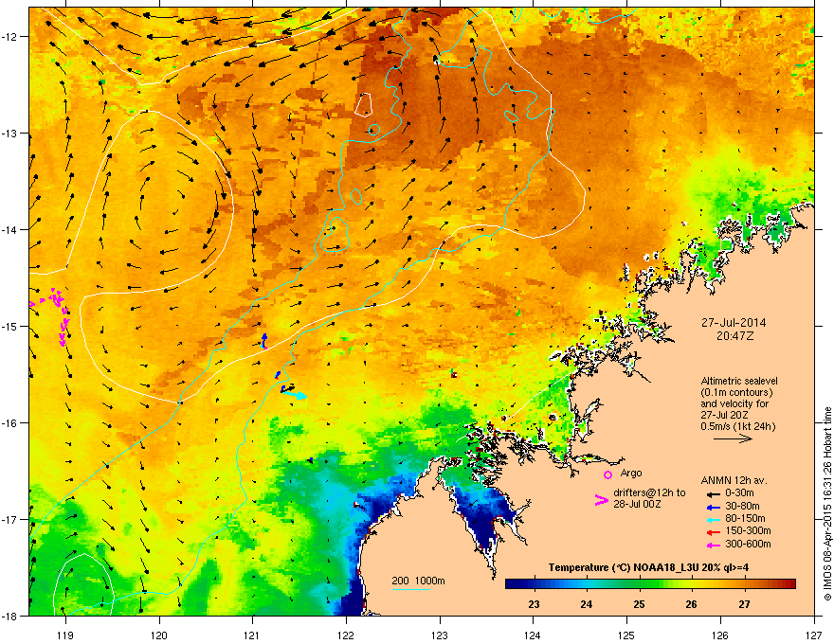The width and height of the screenshot is (834, 644).
Task: Click the longitude axis label '127'
Action: (814, 635)
